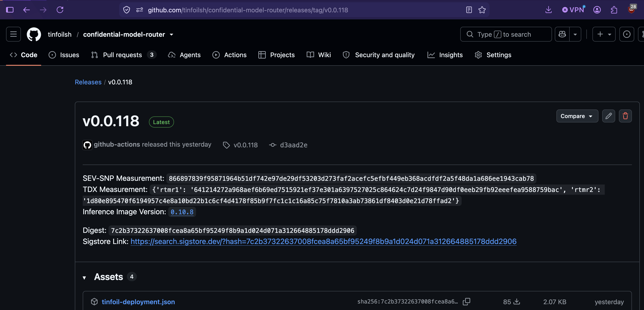Image resolution: width=644 pixels, height=310 pixels.
Task: Open the Insights tab
Action: [x=445, y=55]
